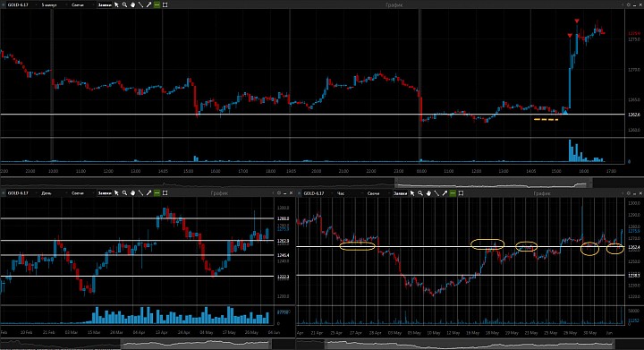This screenshot has height=350, width=644.
Task: Pick the arrow drawing tool in the hourly chart
Action: [445, 193]
